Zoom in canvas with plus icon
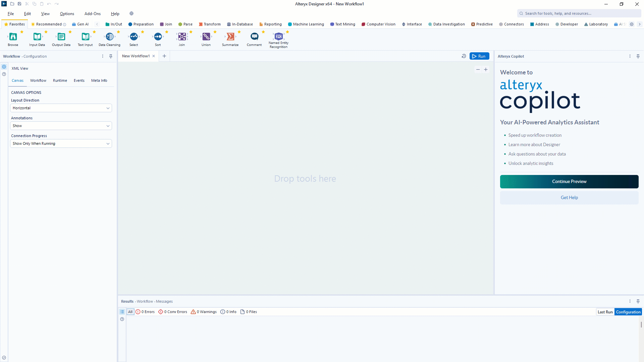This screenshot has width=644, height=362. click(x=486, y=70)
